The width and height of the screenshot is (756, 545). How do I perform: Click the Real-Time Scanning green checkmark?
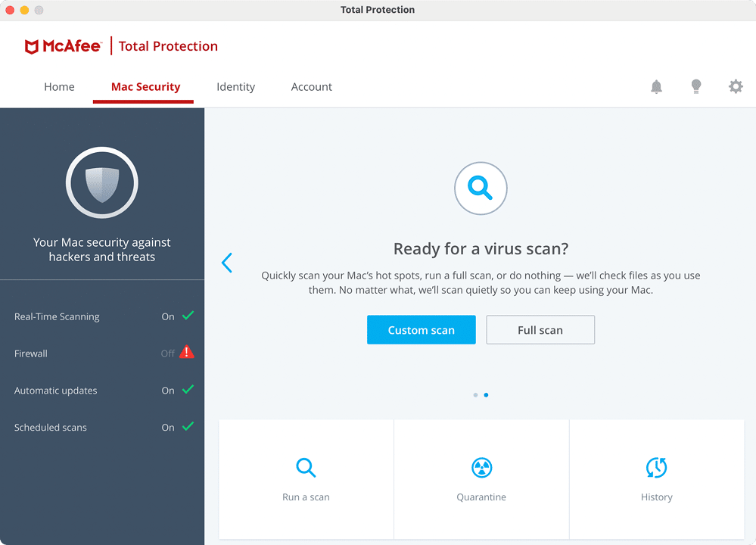[x=188, y=316]
